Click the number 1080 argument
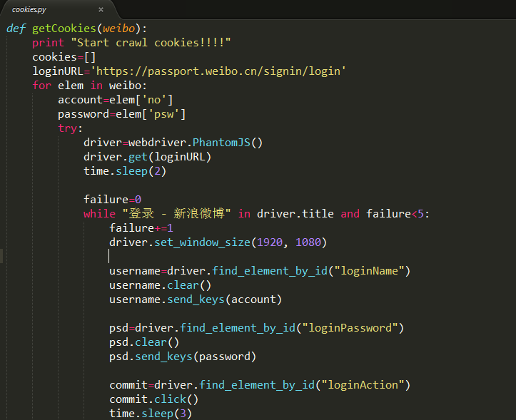The image size is (516, 420). [x=308, y=242]
